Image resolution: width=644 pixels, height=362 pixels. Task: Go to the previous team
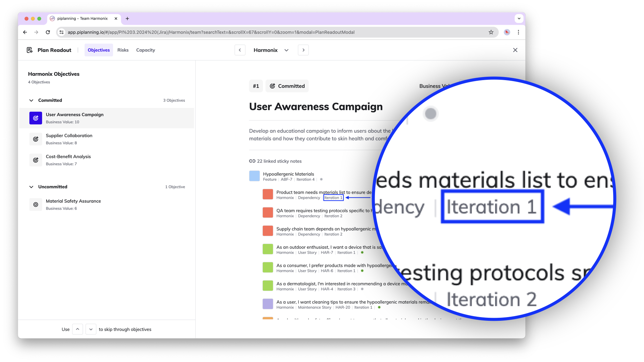240,50
